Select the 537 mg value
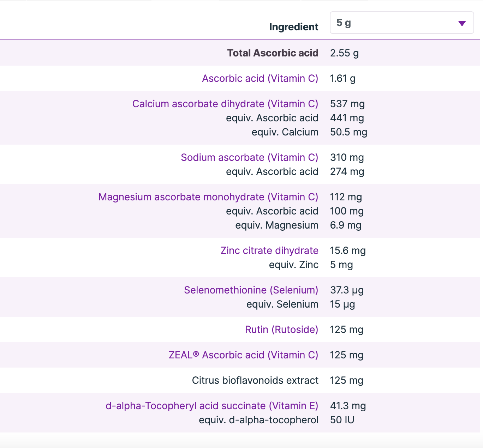This screenshot has width=483, height=448. tap(347, 104)
